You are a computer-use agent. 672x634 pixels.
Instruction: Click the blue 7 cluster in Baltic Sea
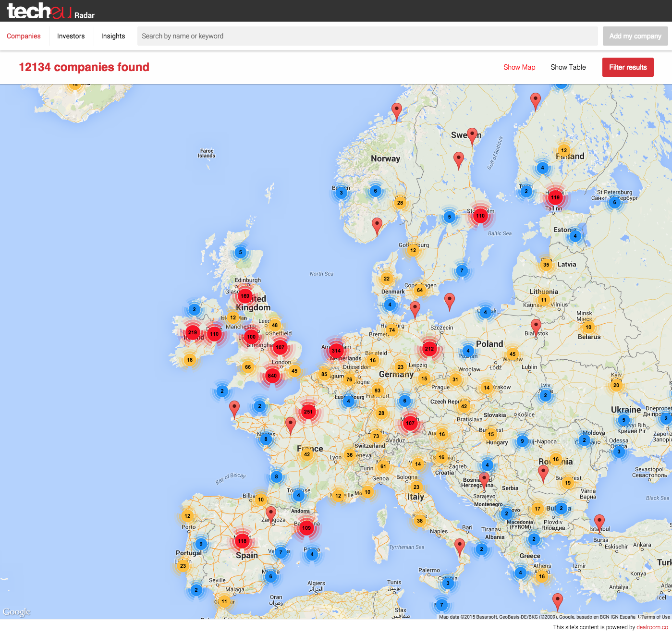462,271
